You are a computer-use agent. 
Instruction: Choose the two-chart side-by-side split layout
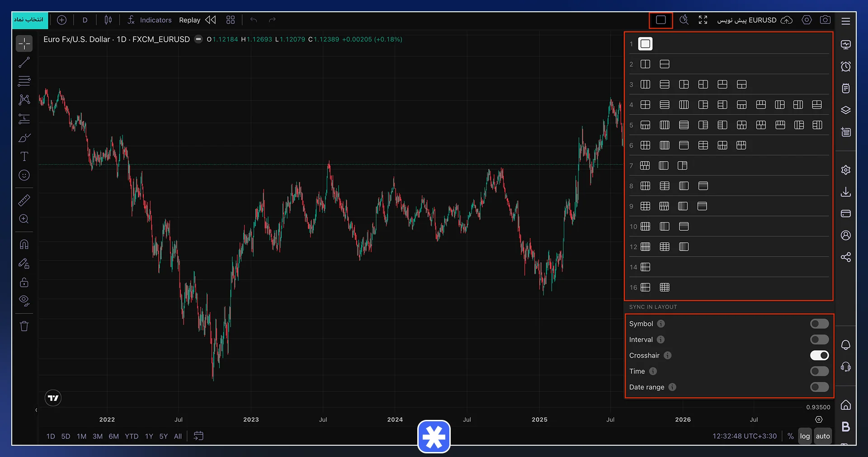(x=645, y=64)
